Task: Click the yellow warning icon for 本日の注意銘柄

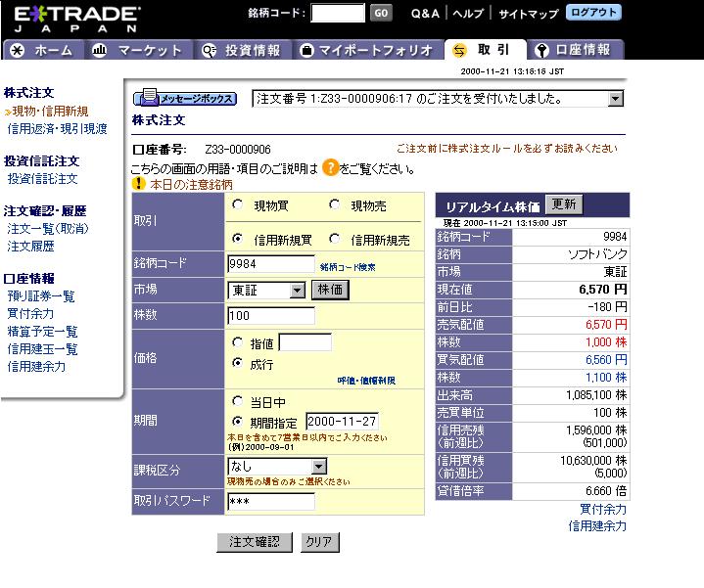Action: (138, 184)
